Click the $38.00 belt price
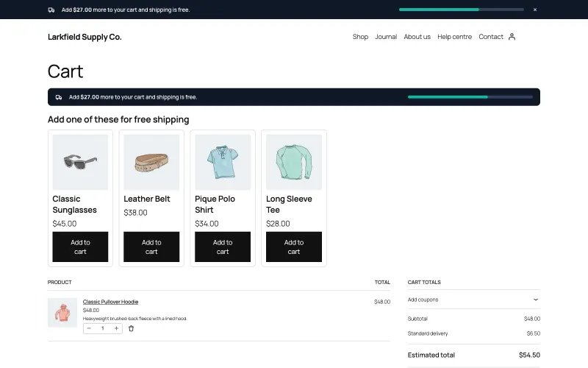The image size is (588, 368). click(135, 213)
